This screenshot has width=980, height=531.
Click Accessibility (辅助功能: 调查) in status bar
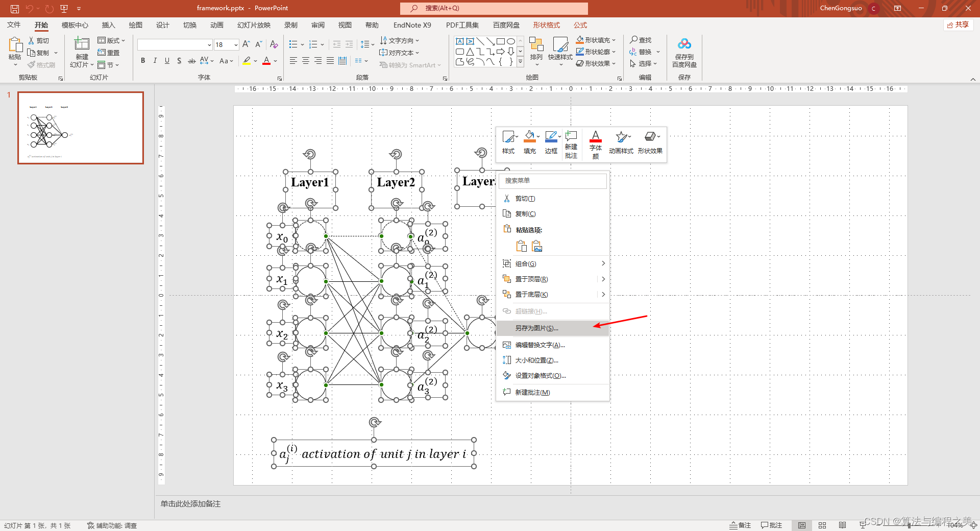pyautogui.click(x=112, y=525)
